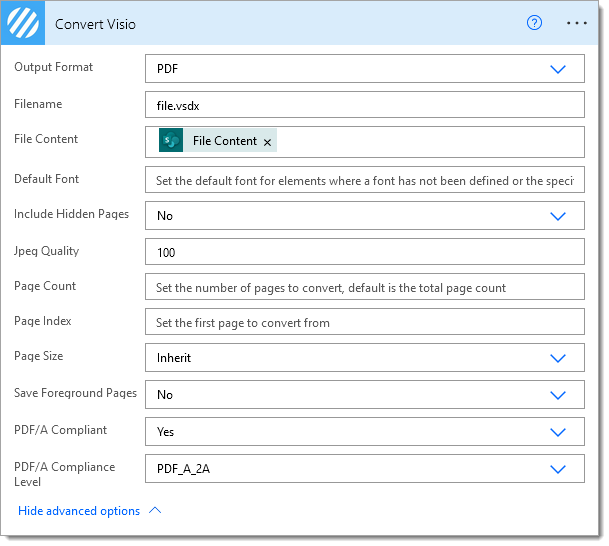Click the PDF/A Compliance Level label
609x546 pixels.
[64, 474]
